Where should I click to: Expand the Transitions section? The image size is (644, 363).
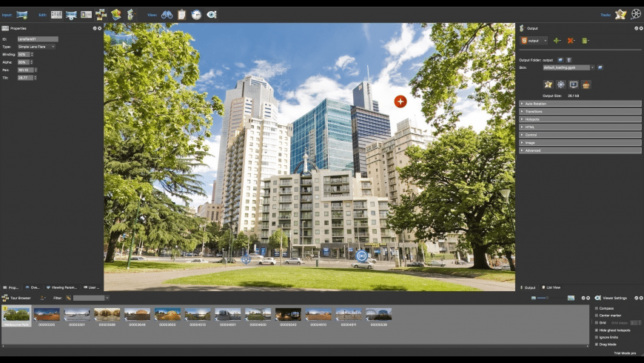(x=580, y=111)
